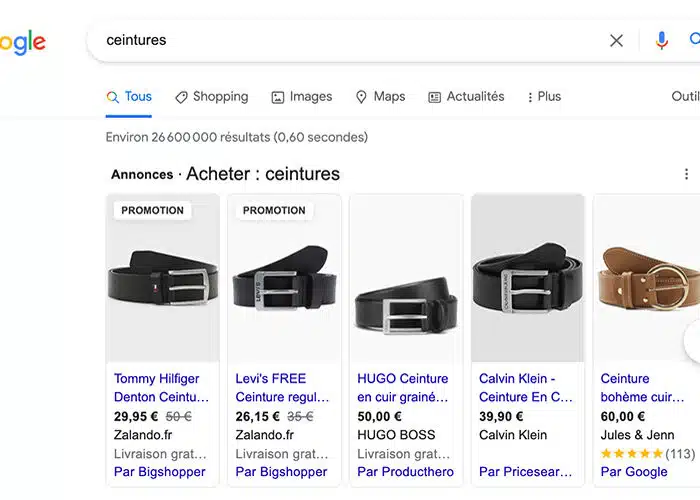Click the Maps location pin icon
Image resolution: width=700 pixels, height=500 pixels.
point(361,97)
